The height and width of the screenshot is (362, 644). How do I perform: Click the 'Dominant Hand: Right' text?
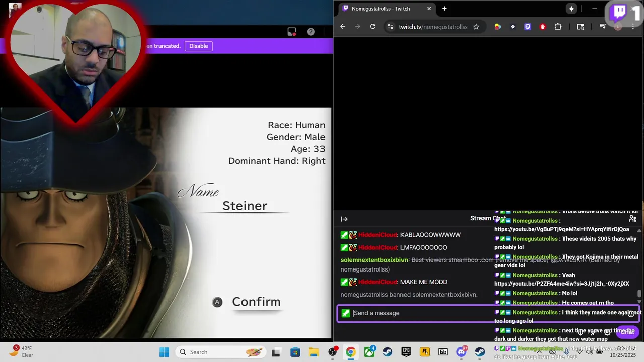[x=277, y=161]
